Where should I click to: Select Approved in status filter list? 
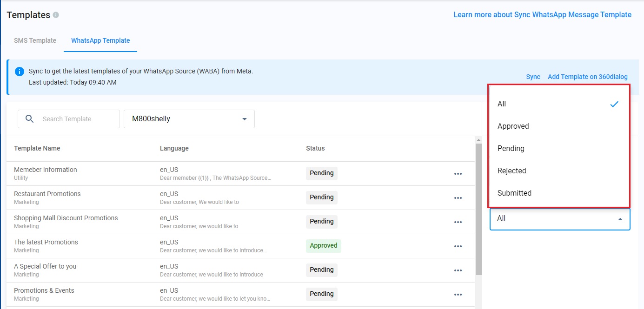click(x=513, y=126)
